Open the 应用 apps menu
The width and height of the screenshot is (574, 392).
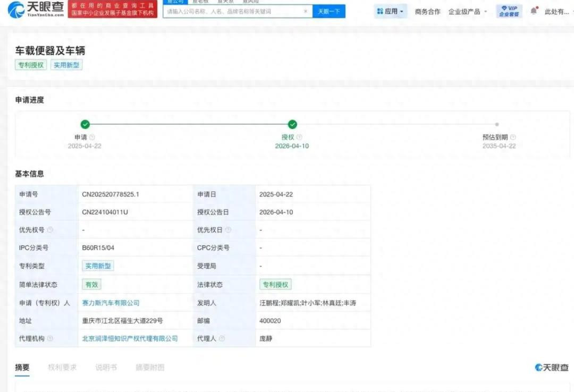391,11
